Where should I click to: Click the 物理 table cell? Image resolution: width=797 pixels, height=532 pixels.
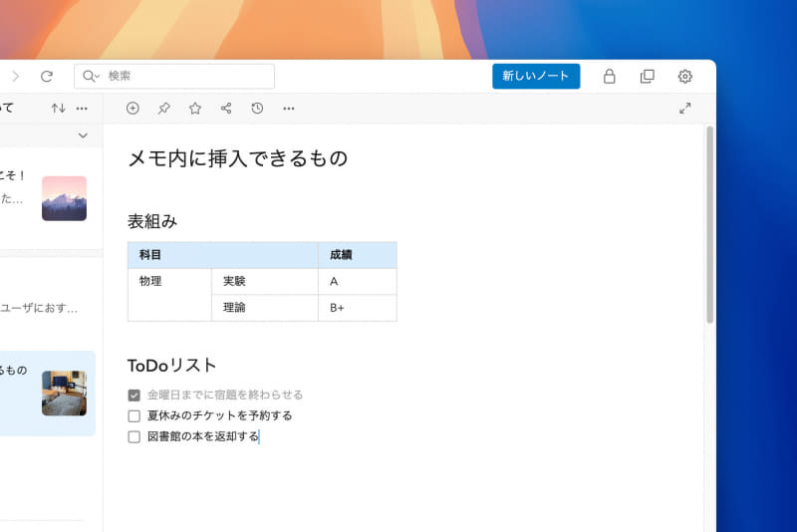(169, 295)
